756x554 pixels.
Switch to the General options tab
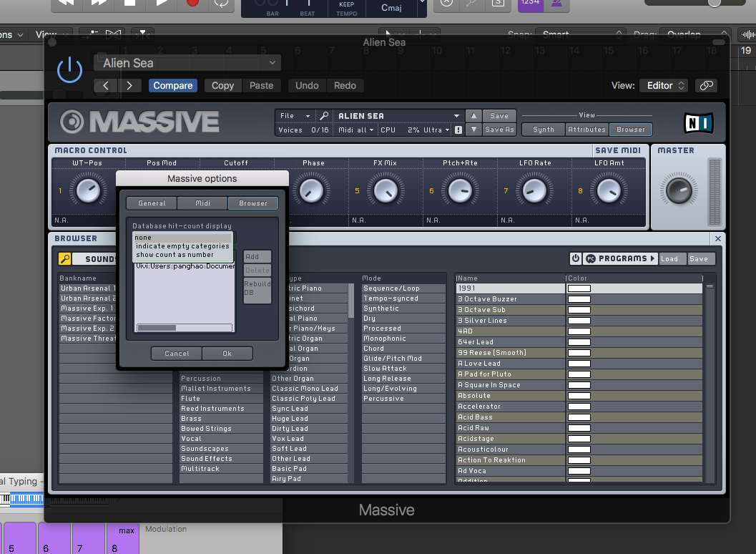[x=152, y=203]
